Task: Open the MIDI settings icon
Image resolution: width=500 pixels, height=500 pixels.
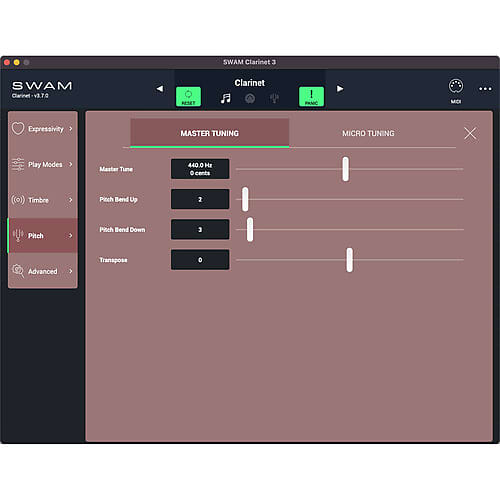Action: (456, 86)
